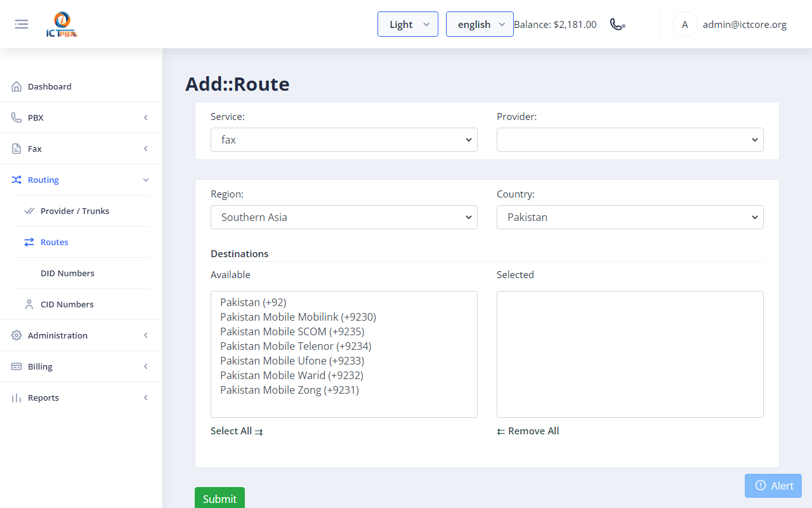Click the Dashboard home icon
The height and width of the screenshot is (508, 812).
[x=16, y=86]
